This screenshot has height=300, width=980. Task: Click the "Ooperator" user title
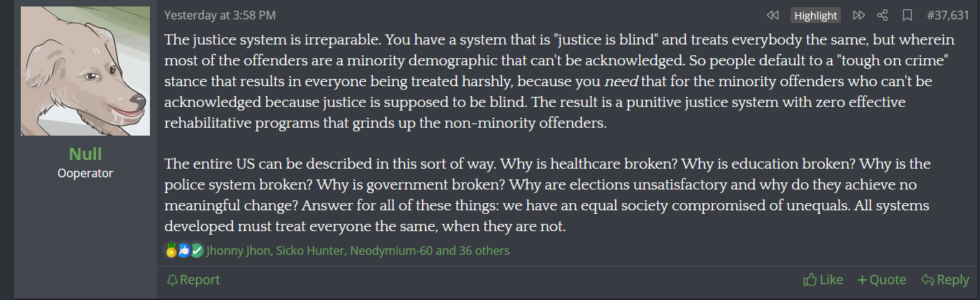click(85, 173)
